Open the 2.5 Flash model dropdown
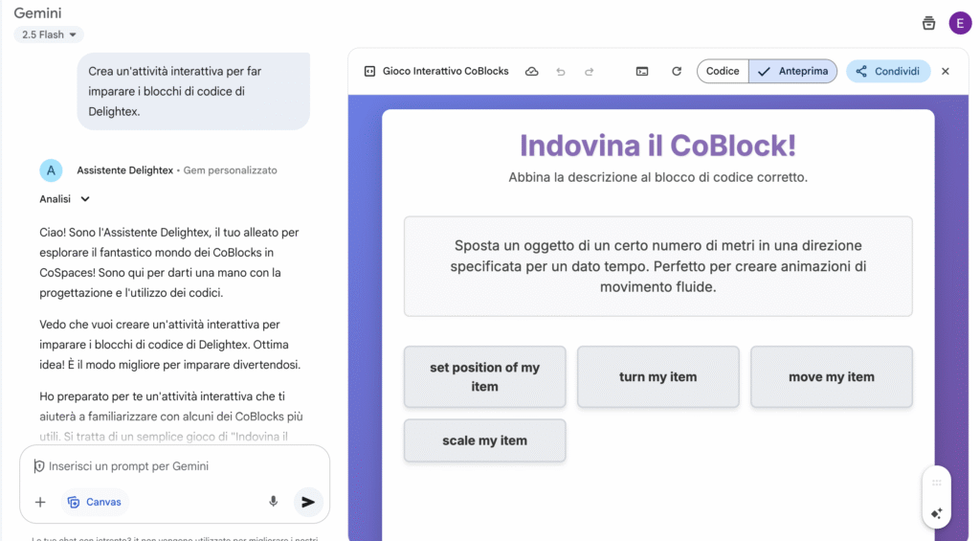This screenshot has width=980, height=541. coord(49,34)
